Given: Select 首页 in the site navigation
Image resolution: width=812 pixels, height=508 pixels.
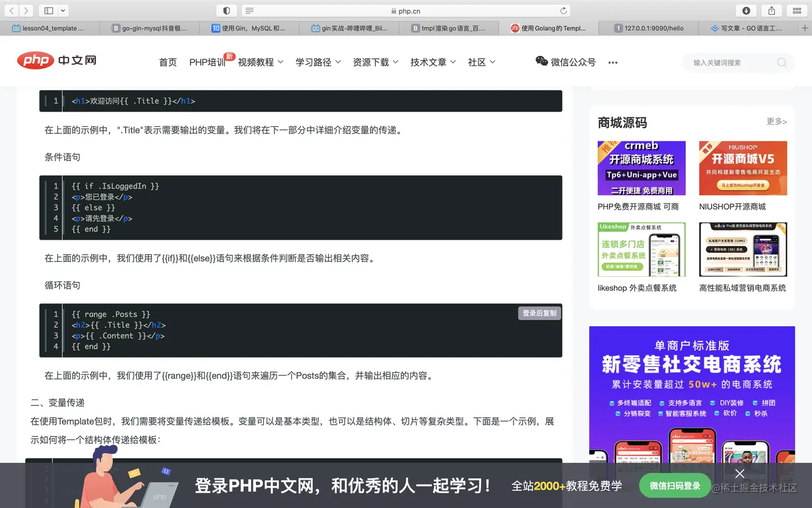Looking at the screenshot, I should tap(168, 62).
